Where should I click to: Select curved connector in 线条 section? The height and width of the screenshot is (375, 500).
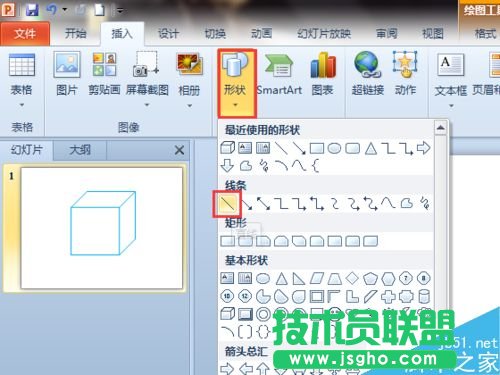(335, 203)
